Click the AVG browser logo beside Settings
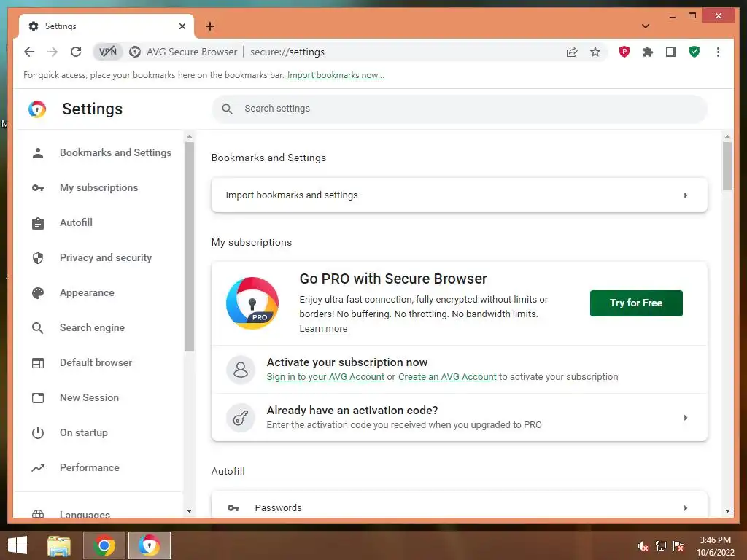This screenshot has height=560, width=747. point(37,109)
